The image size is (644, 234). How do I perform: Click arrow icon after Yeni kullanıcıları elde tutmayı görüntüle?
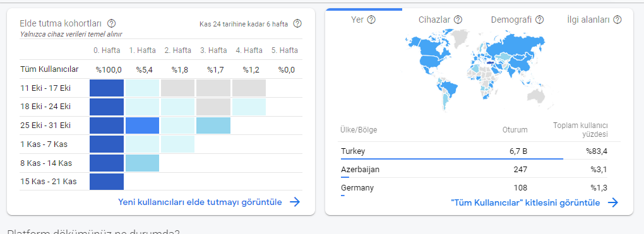[x=295, y=202]
